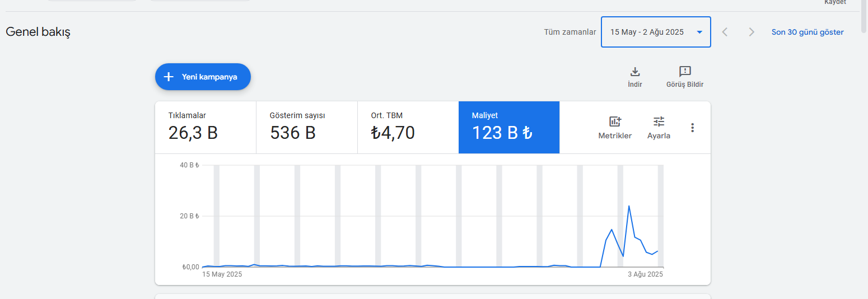Go to previous date period arrow

pos(725,32)
